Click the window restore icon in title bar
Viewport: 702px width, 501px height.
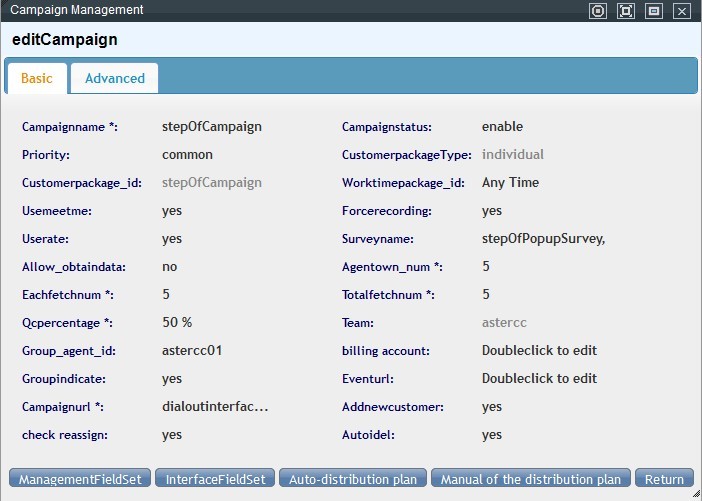[654, 11]
